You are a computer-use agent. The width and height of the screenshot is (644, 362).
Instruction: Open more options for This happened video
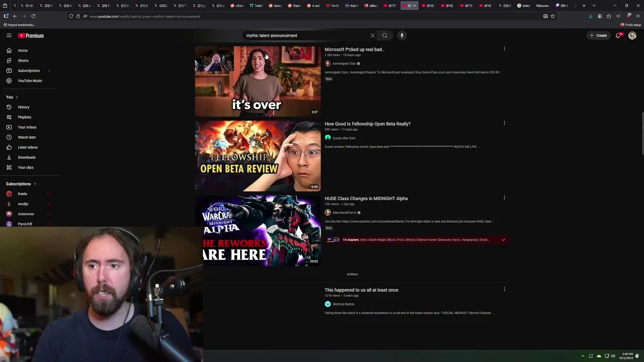[x=504, y=289]
